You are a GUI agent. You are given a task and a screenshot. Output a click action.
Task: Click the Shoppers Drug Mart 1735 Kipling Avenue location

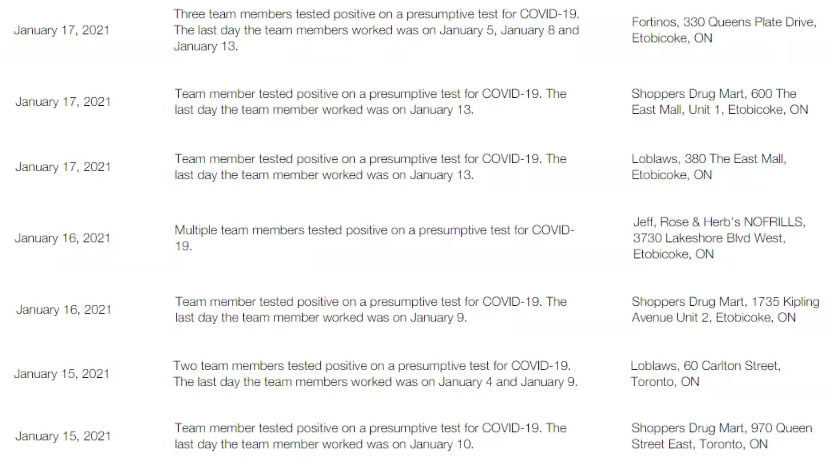click(724, 309)
